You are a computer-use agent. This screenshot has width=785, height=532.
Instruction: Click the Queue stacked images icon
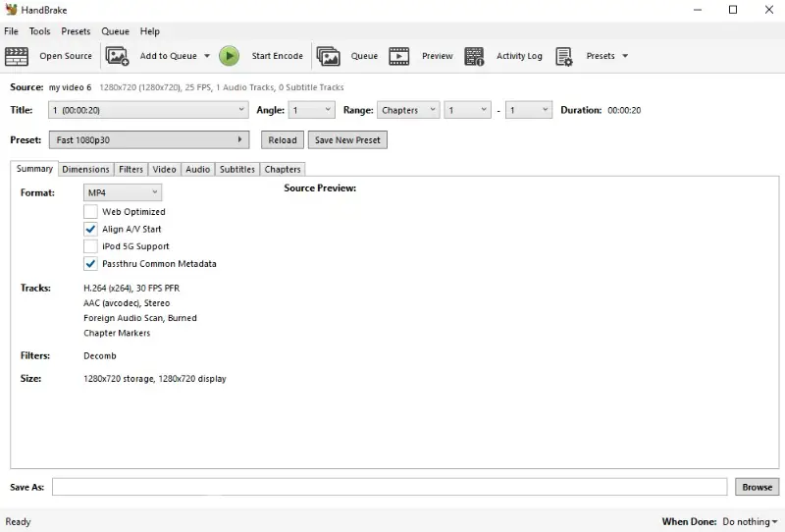click(x=329, y=56)
